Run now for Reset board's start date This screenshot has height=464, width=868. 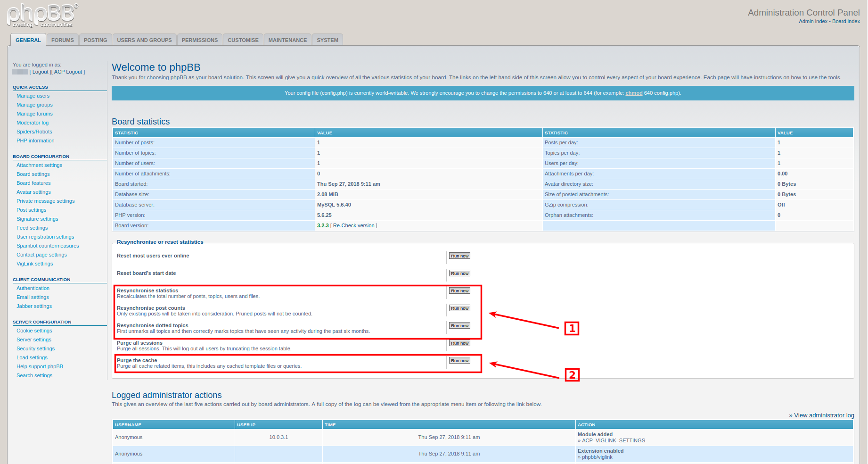pyautogui.click(x=459, y=273)
